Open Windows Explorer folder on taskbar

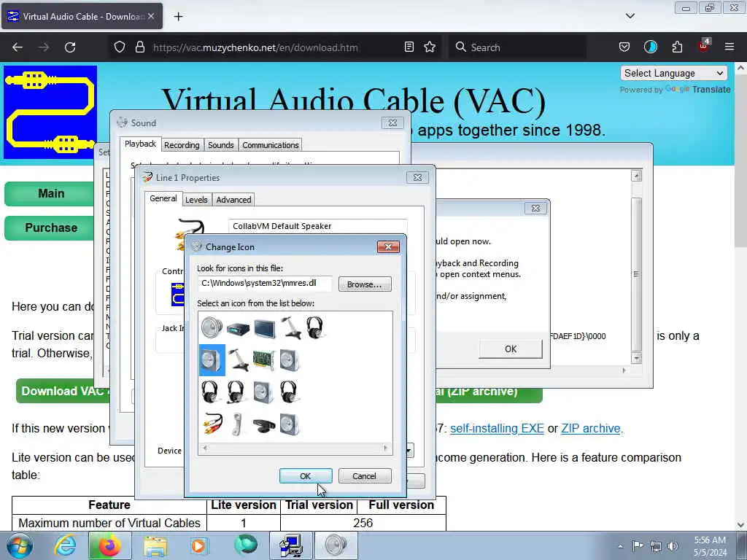pyautogui.click(x=155, y=545)
